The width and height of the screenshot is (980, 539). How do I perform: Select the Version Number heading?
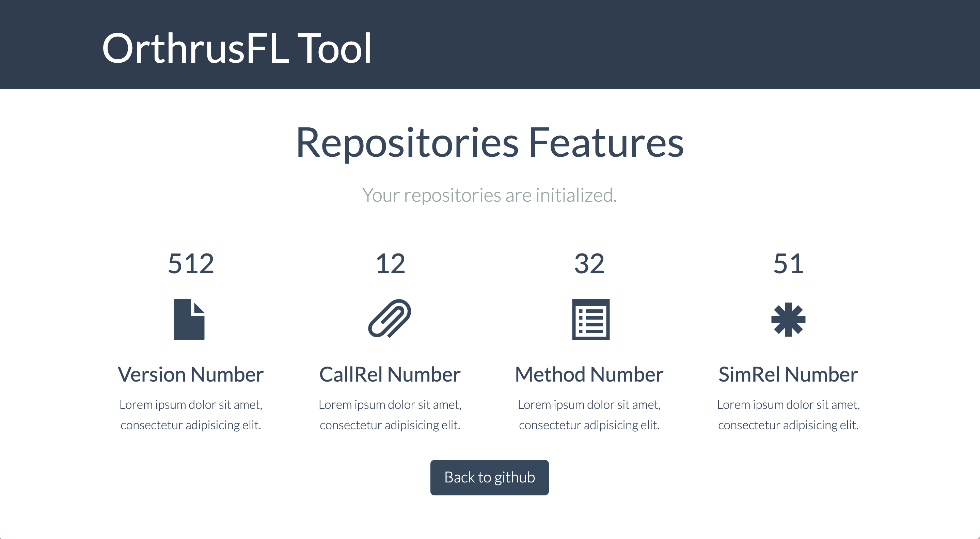tap(191, 374)
